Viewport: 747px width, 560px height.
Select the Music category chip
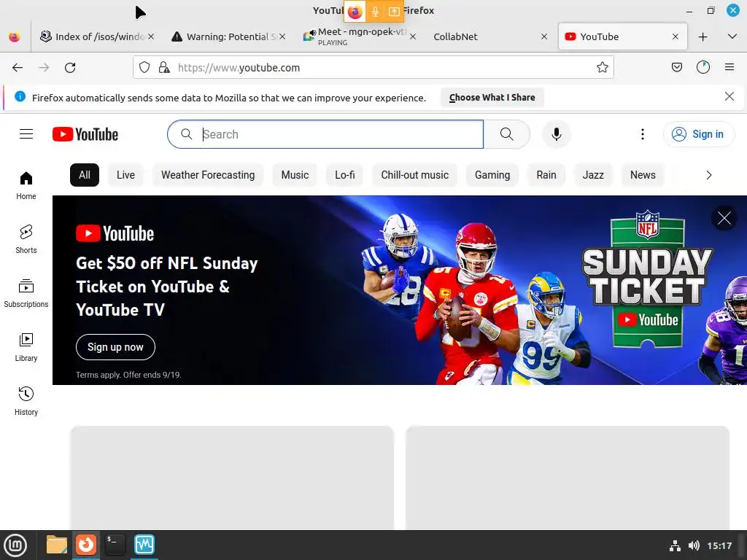tap(295, 175)
